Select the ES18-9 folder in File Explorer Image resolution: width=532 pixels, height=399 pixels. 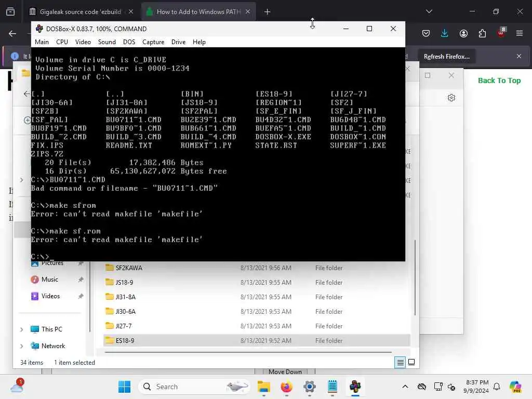pyautogui.click(x=256, y=341)
